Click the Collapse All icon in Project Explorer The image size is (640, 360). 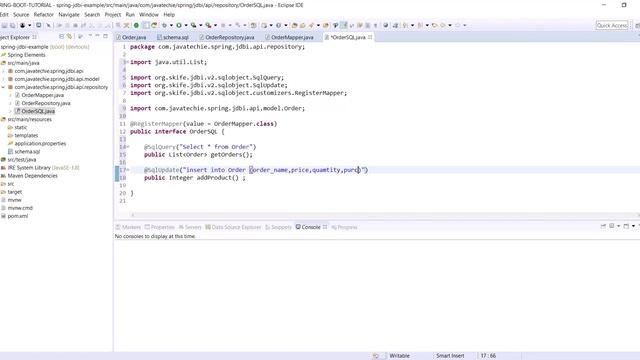click(x=62, y=37)
